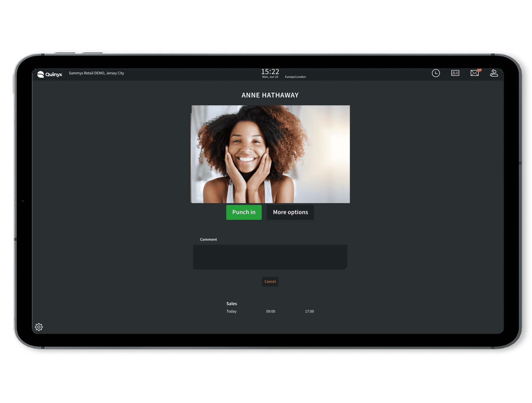Click the 15:22 clock display
Screen dimensions: 532x403
(x=270, y=72)
